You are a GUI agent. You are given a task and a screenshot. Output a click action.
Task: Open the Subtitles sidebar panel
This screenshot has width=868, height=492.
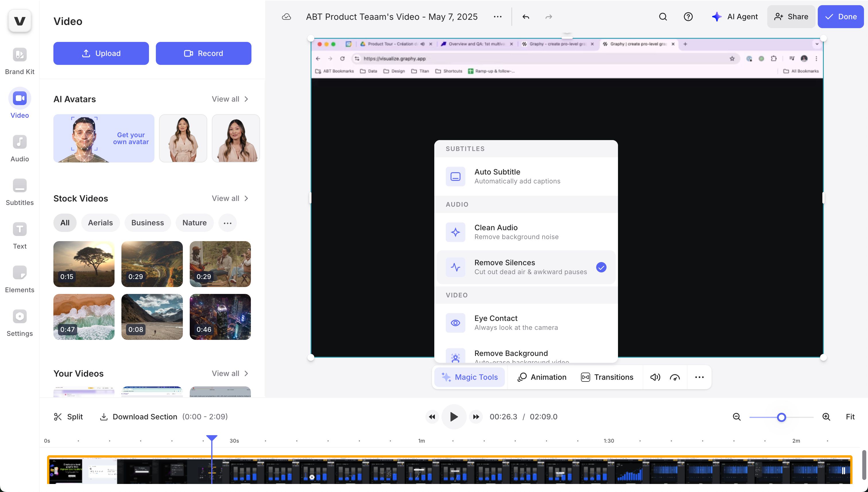(x=20, y=192)
